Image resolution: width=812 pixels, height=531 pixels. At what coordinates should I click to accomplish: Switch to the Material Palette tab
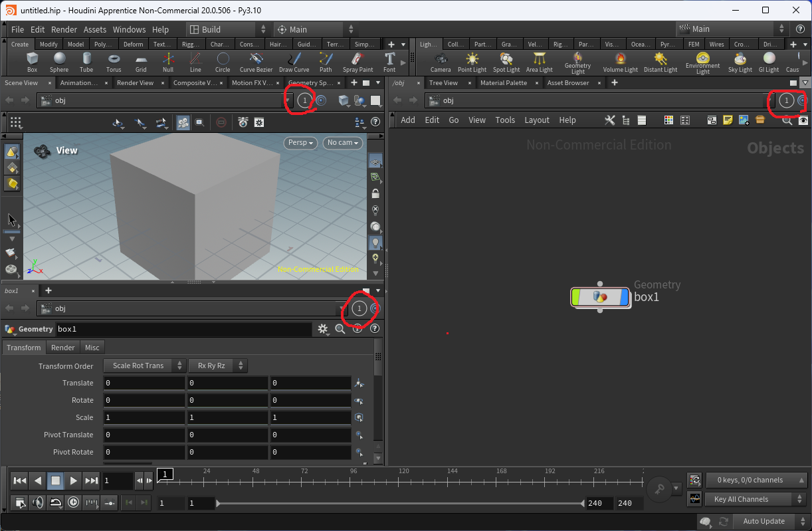[x=504, y=83]
